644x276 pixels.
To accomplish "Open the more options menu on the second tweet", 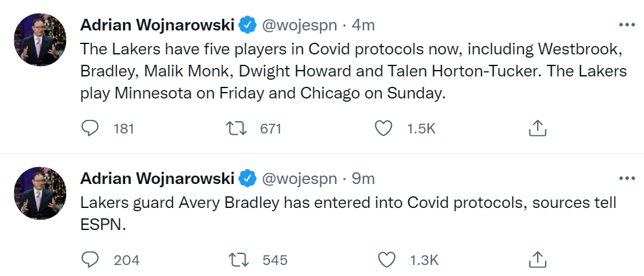I will click(x=627, y=179).
